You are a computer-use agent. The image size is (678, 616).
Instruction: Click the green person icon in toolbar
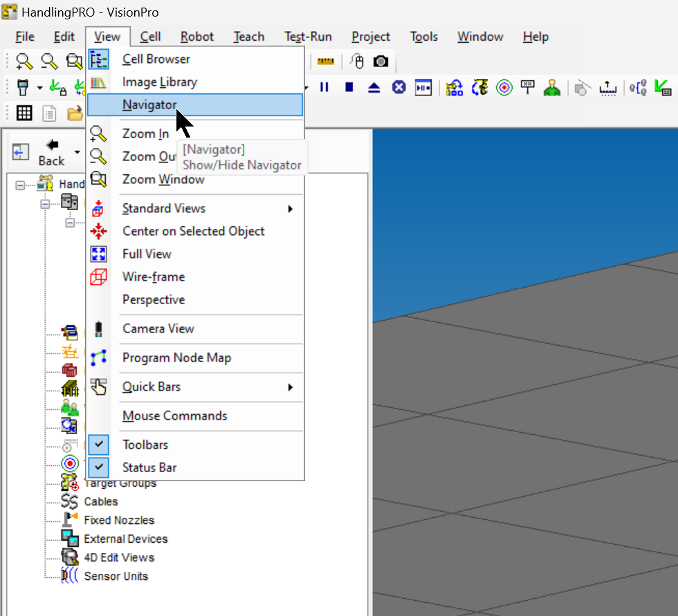click(x=552, y=88)
